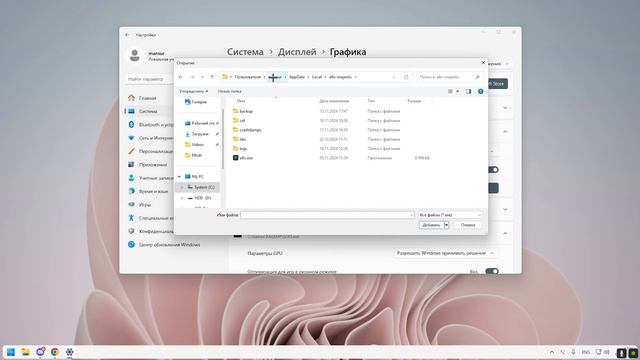This screenshot has height=360, width=640.
Task: Open the recent locations dropdown arrow
Action: click(202, 77)
